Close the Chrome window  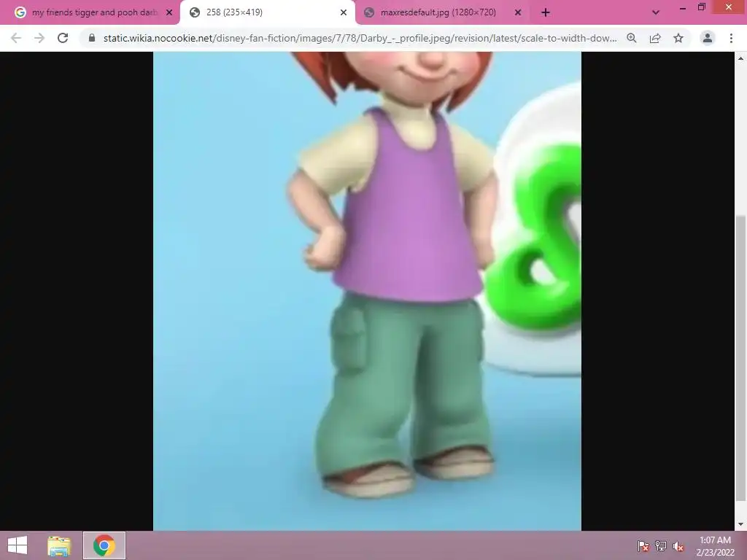point(729,7)
